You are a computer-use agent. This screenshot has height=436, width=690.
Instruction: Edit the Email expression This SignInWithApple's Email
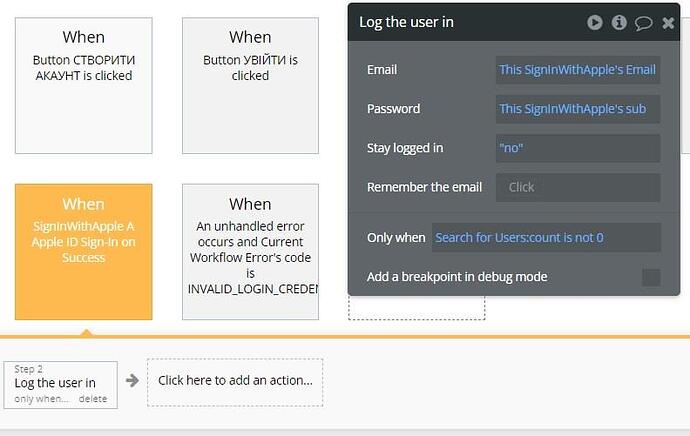click(578, 70)
